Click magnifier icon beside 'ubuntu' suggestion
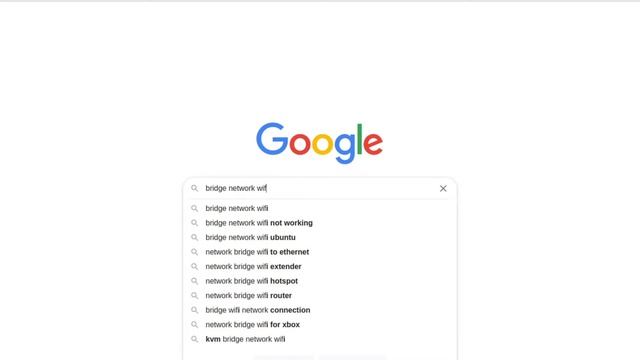 click(x=195, y=238)
